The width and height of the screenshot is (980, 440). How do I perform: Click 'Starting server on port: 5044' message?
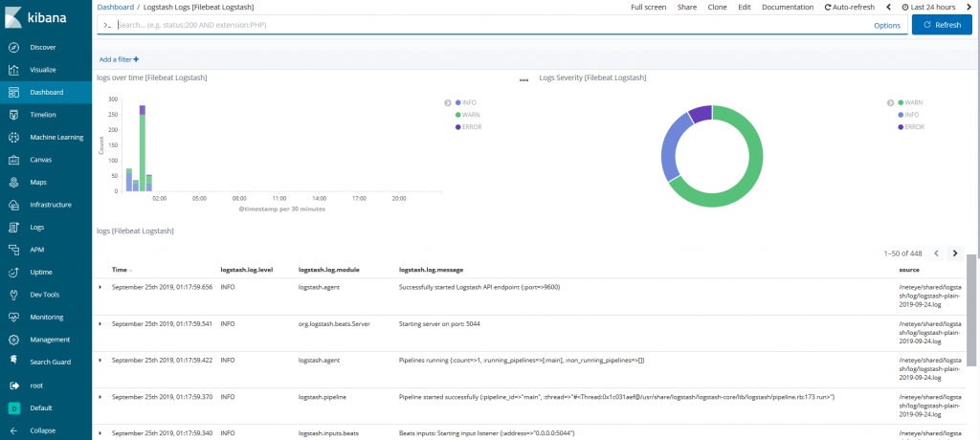pos(438,323)
